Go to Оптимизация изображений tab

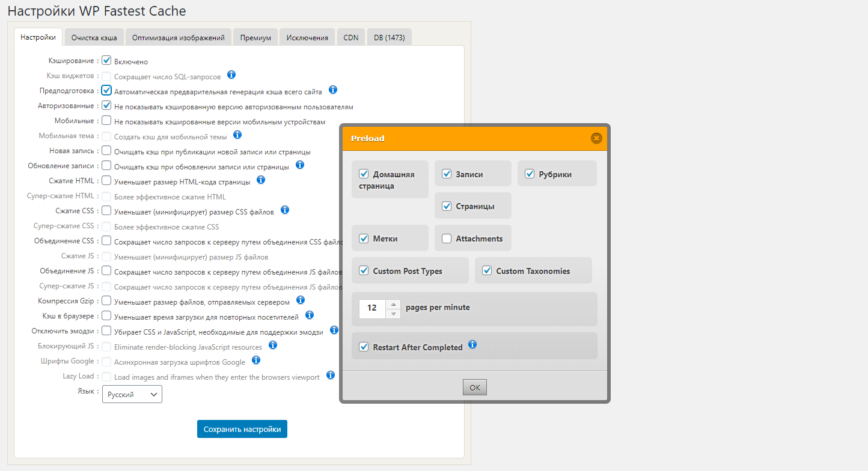(179, 37)
